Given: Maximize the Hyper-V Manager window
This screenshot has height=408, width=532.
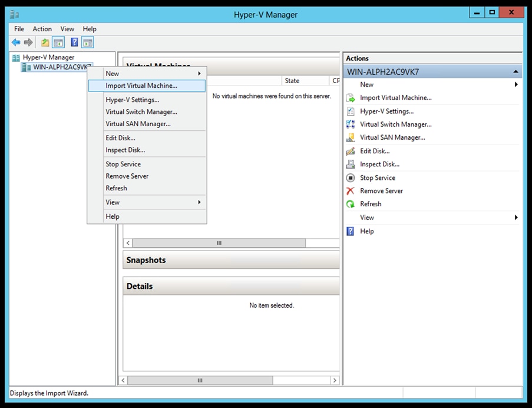Looking at the screenshot, I should 492,13.
